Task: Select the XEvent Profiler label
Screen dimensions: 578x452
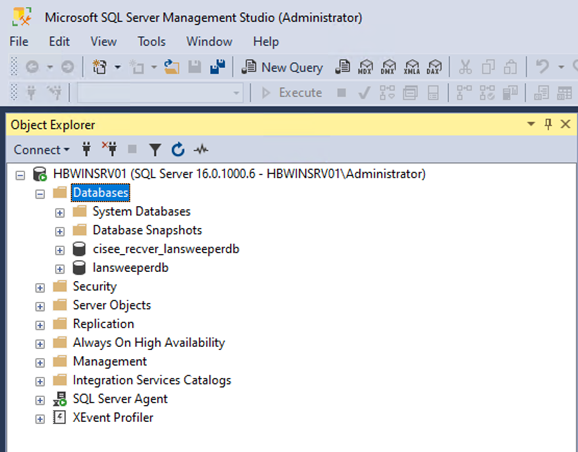Action: [x=113, y=417]
